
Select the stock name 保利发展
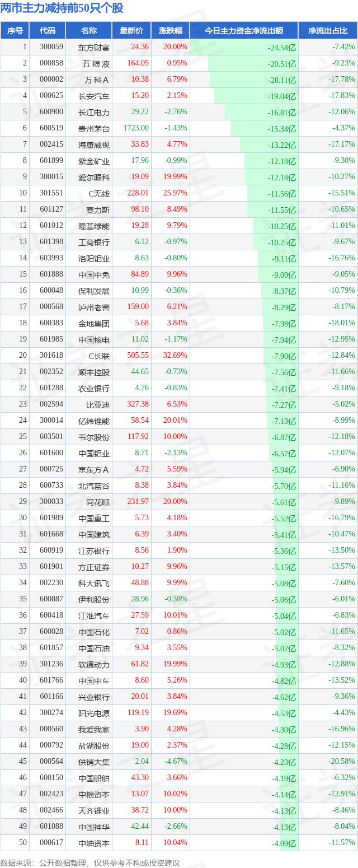[94, 291]
